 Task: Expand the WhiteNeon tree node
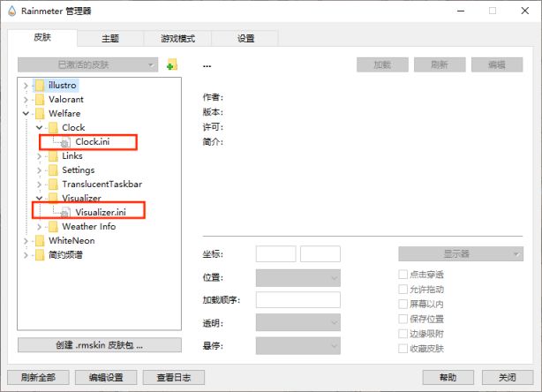pyautogui.click(x=26, y=241)
